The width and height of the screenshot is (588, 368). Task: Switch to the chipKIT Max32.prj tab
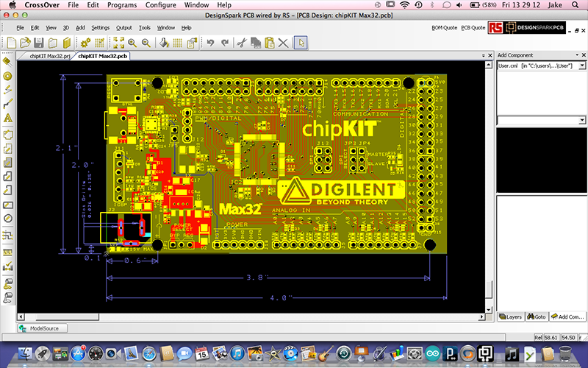(x=46, y=56)
